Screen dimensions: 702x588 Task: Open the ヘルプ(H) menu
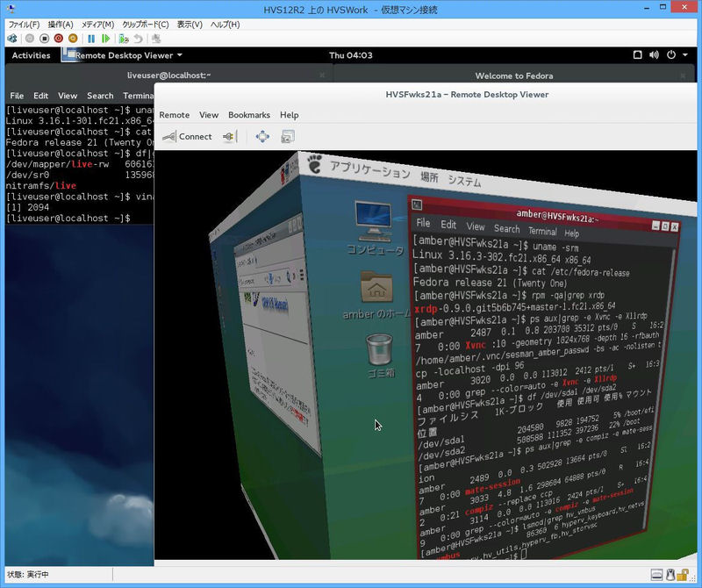[225, 25]
